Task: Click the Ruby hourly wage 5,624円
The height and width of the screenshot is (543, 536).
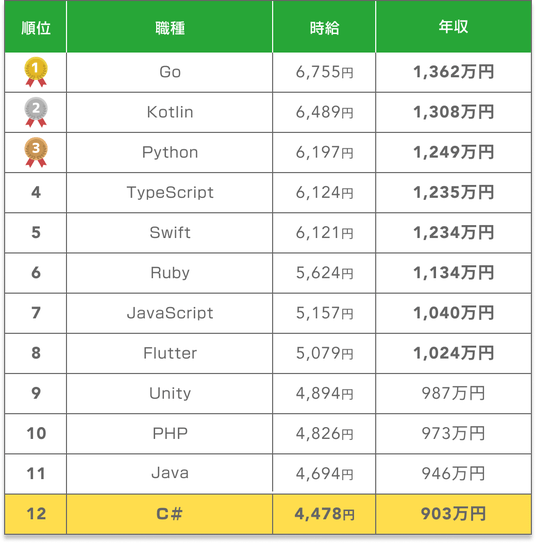Action: (x=324, y=273)
